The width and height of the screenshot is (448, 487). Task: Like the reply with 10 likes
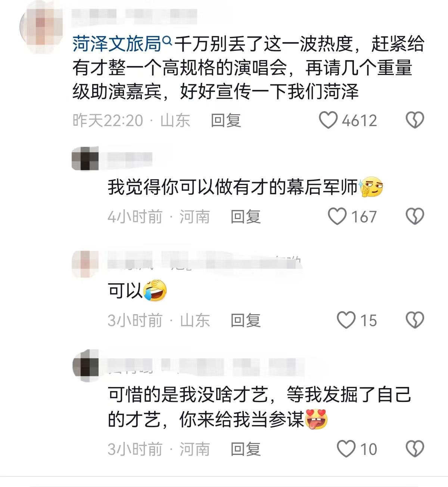(346, 449)
